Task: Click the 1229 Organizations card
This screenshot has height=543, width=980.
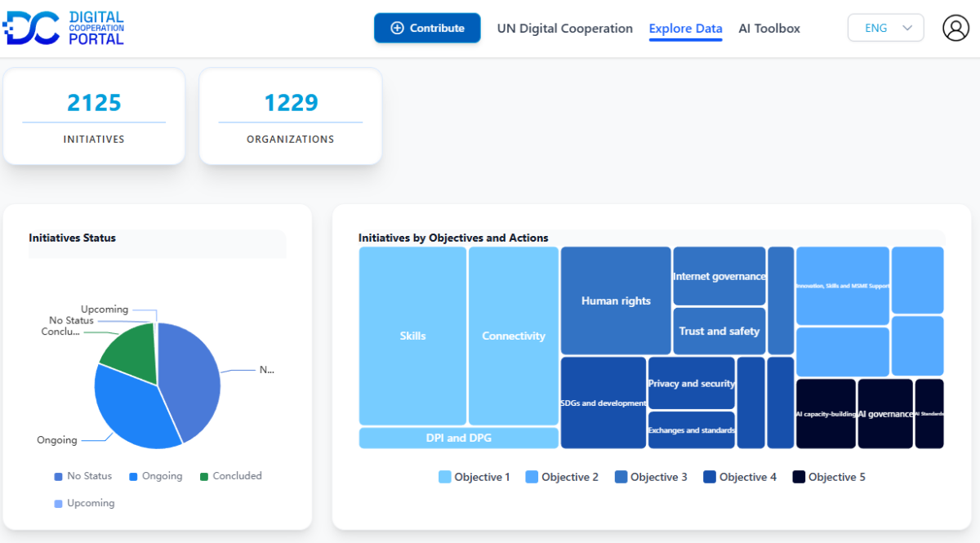Action: [290, 116]
